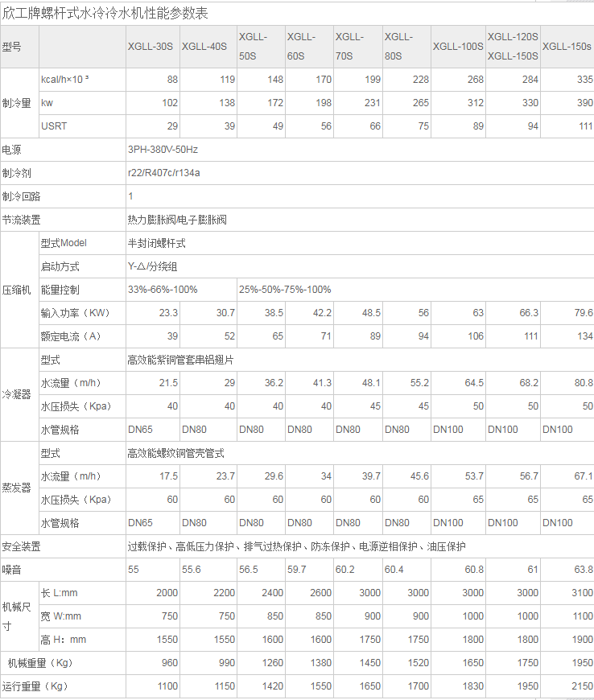
Task: Click the 输入功率（KW） row label
Action: (75, 313)
